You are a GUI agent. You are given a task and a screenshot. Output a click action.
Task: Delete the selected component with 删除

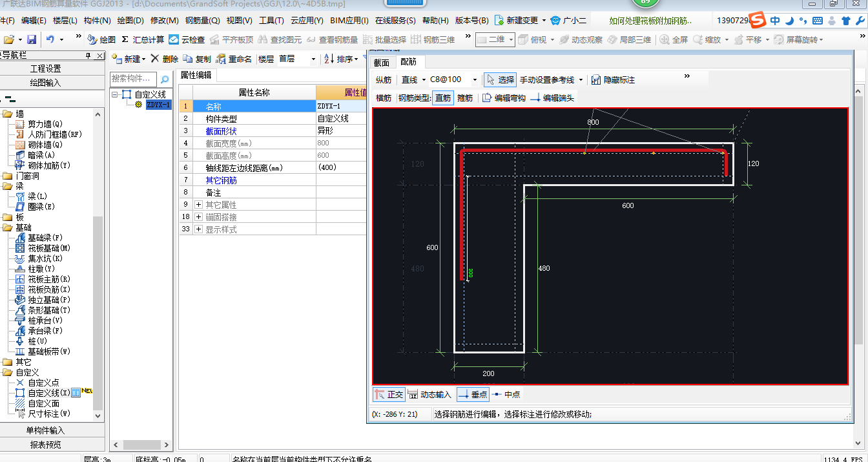click(x=164, y=59)
